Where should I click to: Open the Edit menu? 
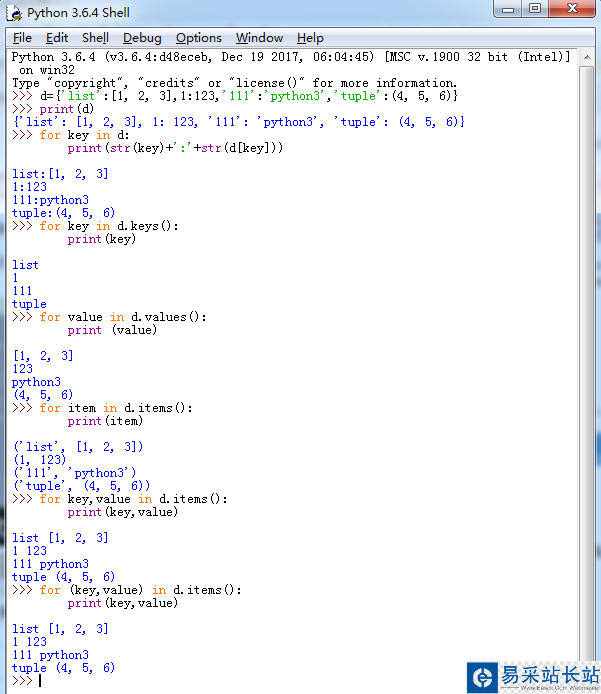pos(57,38)
